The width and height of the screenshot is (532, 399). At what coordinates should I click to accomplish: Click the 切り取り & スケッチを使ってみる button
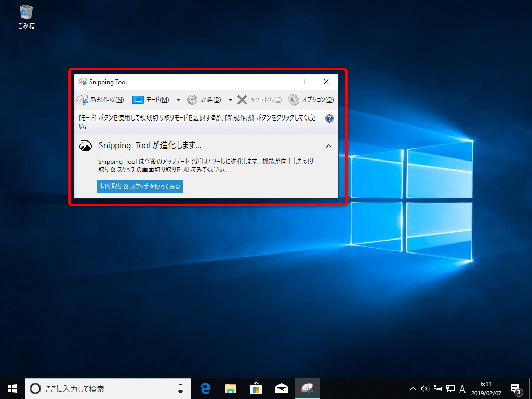(x=140, y=186)
